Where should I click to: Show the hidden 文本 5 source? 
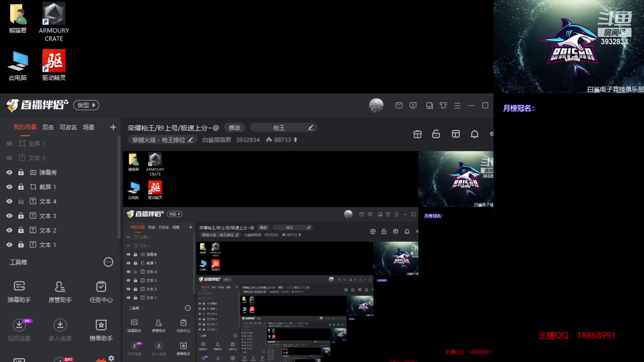9,158
